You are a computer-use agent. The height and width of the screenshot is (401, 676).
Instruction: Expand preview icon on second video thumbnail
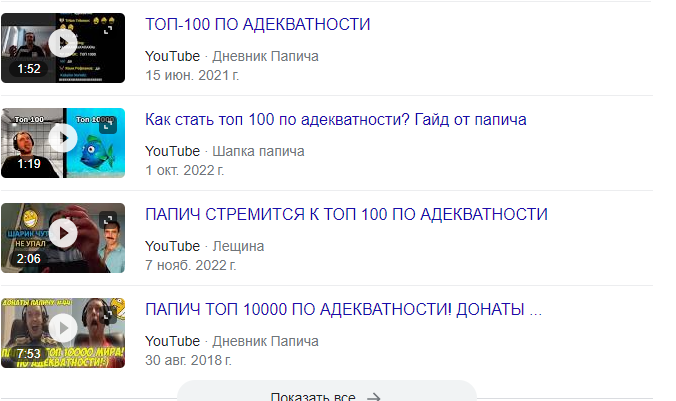(x=108, y=125)
